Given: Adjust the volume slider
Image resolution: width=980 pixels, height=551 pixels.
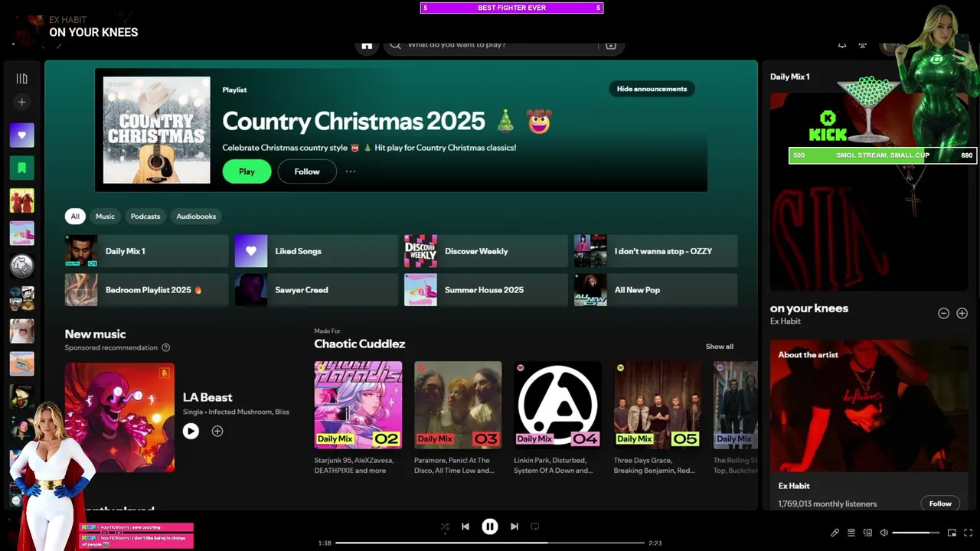Looking at the screenshot, I should [x=916, y=533].
